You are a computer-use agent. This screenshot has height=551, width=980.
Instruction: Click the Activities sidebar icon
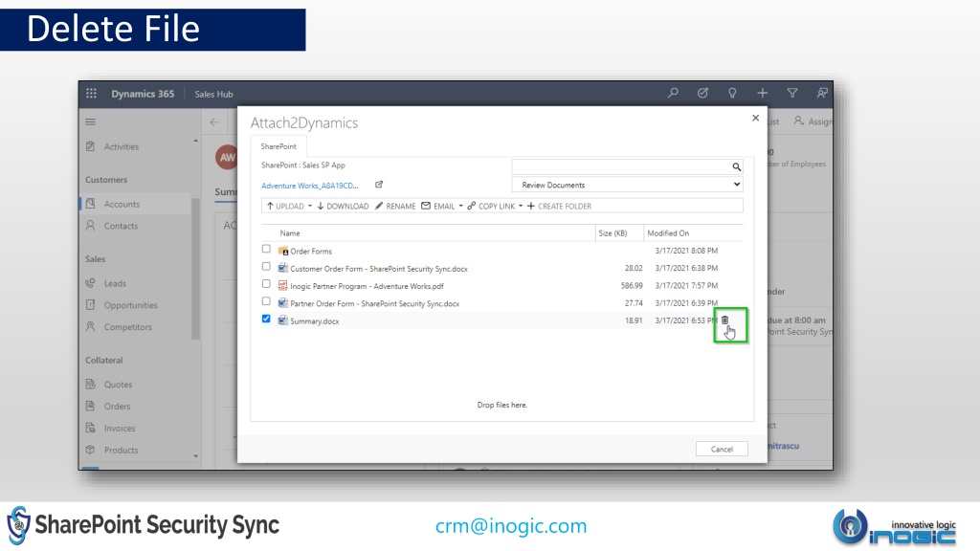click(x=91, y=146)
